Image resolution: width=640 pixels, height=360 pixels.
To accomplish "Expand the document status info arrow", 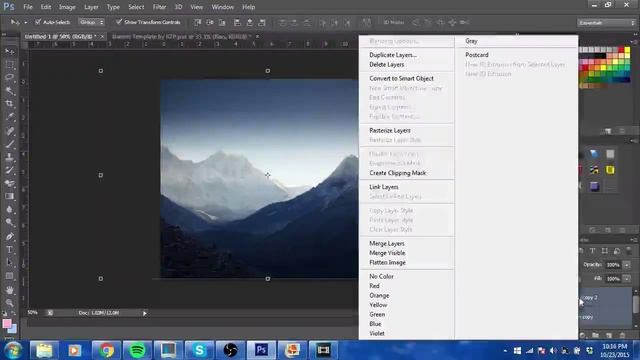I will [x=144, y=313].
